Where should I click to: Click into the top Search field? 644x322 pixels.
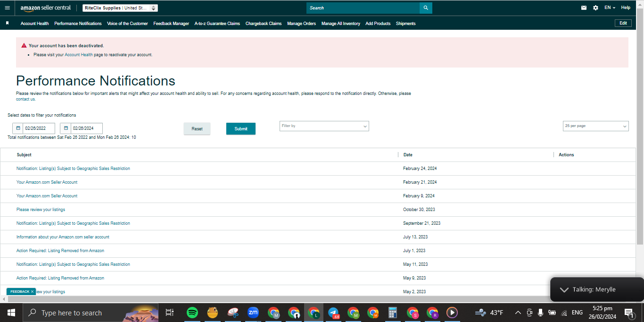click(363, 8)
